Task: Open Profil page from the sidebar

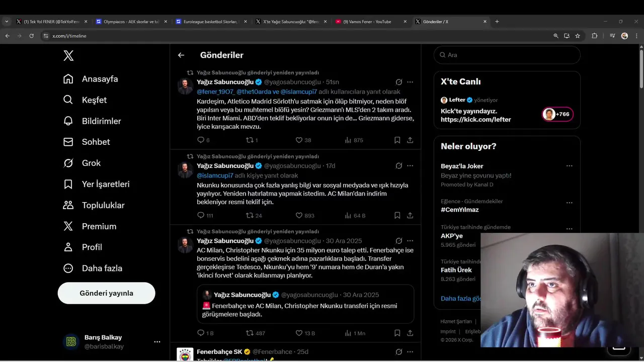Action: [x=83, y=247]
